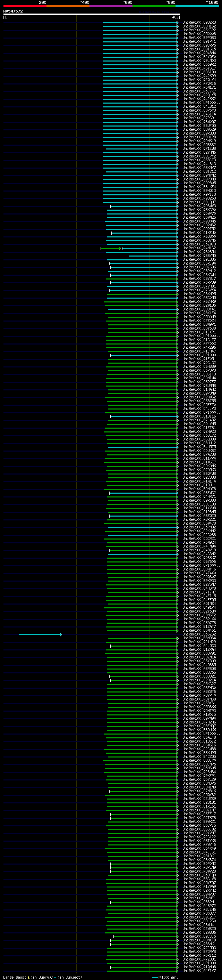Open hit UniRef100_B2VQE0
This screenshot has height=980, width=222.
tap(199, 57)
